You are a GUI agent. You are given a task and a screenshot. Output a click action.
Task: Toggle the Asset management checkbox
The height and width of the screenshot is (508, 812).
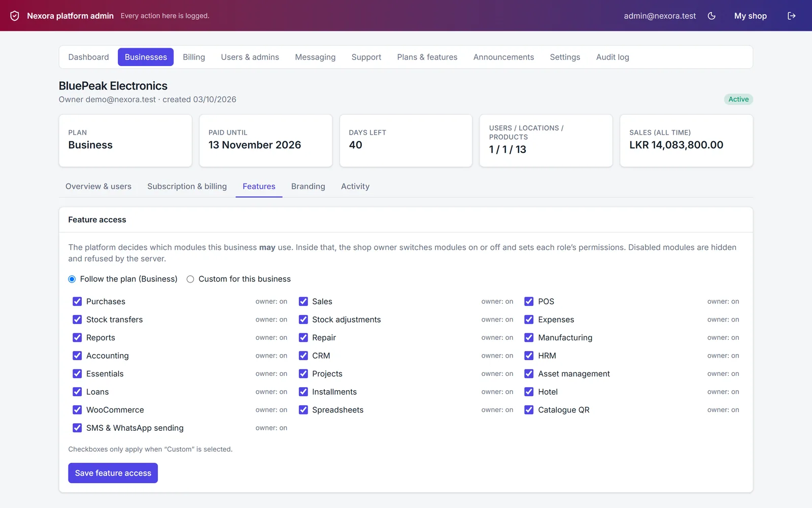(529, 374)
